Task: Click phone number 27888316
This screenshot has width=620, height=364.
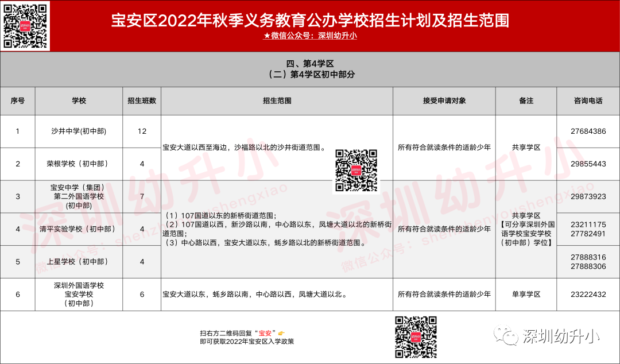Action: [x=588, y=257]
